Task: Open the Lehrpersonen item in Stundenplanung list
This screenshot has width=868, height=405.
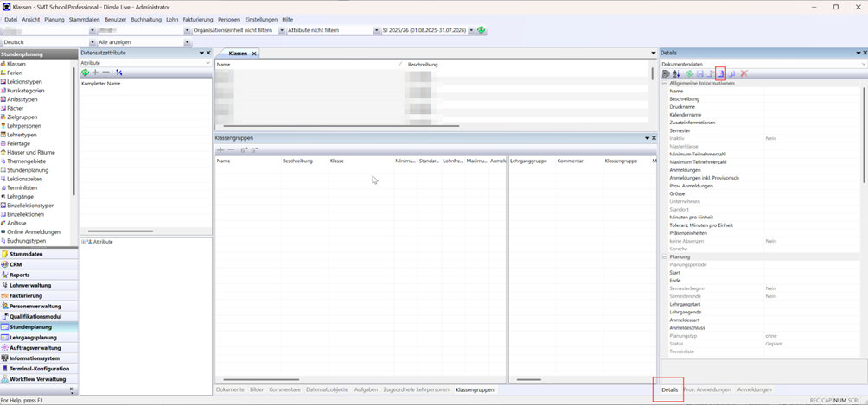Action: pos(24,126)
